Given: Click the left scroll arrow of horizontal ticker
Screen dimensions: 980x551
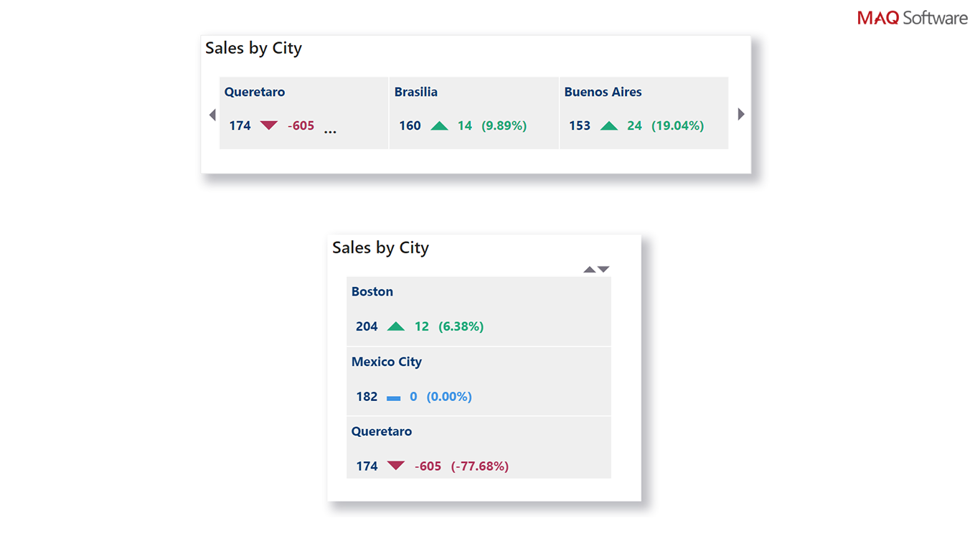Looking at the screenshot, I should tap(212, 115).
